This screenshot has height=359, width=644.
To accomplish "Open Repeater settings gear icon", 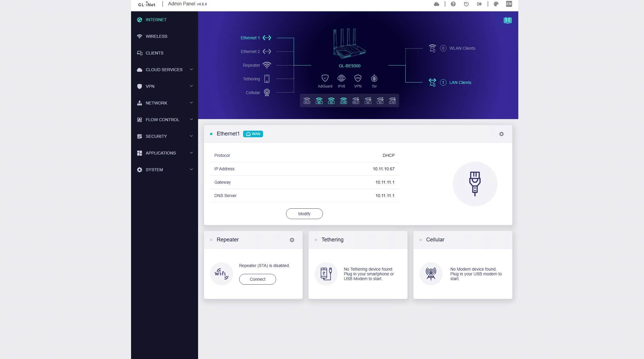I will [x=292, y=240].
